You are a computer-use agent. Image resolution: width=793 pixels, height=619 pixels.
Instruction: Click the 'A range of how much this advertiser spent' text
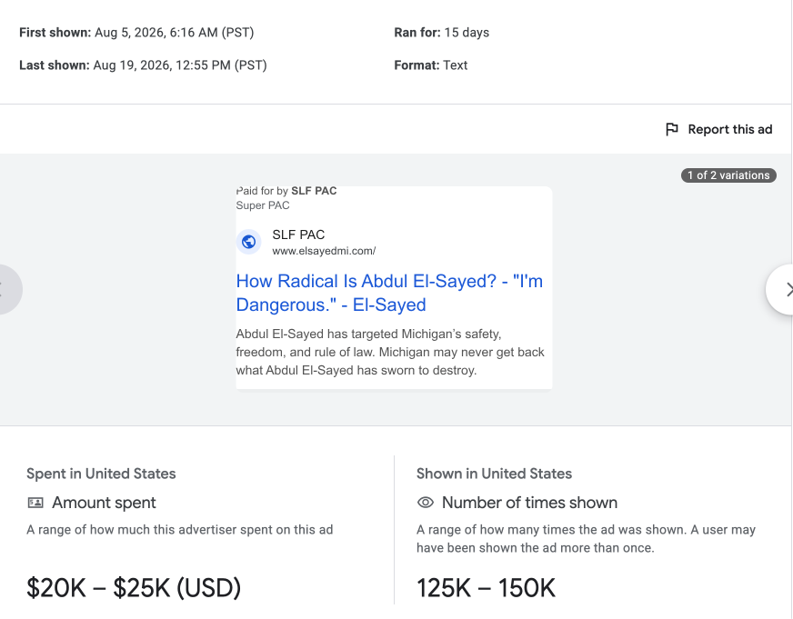click(180, 529)
